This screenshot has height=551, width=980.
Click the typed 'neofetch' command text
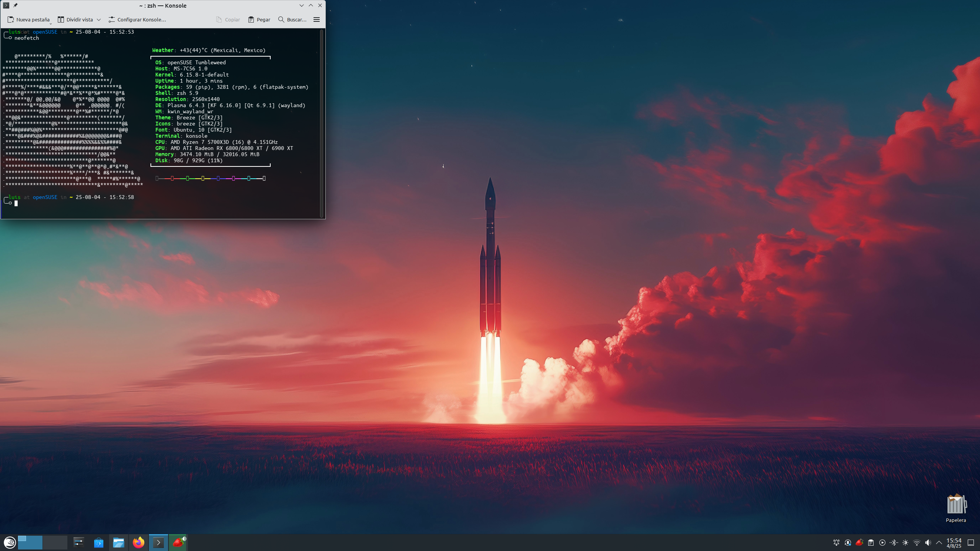tap(27, 38)
